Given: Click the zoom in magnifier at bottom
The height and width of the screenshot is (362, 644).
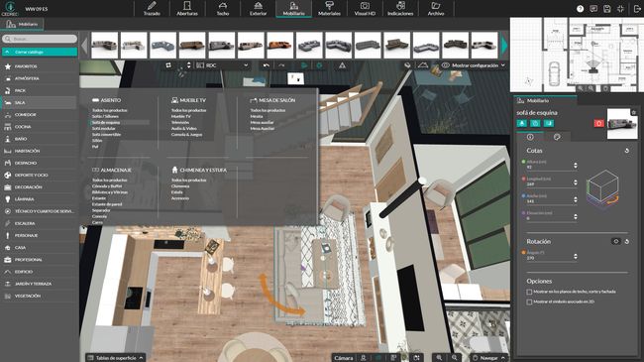Looking at the screenshot, I should click(439, 358).
